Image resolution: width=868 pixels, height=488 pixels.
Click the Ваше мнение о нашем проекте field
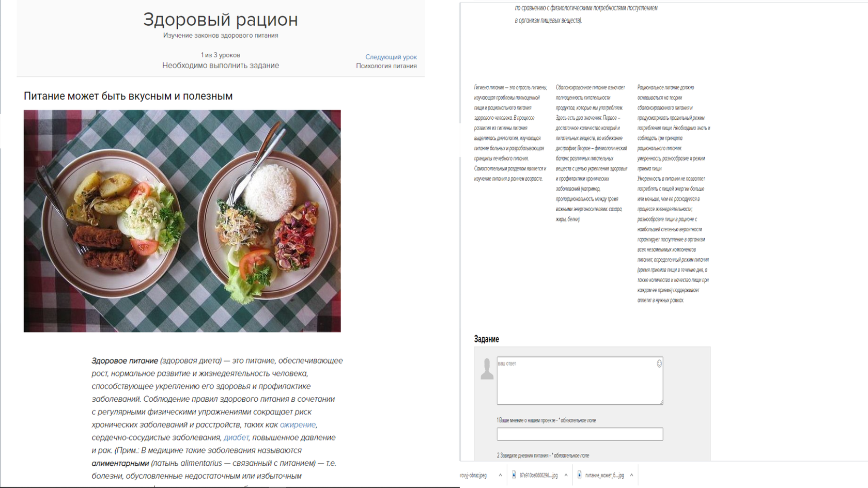(580, 434)
